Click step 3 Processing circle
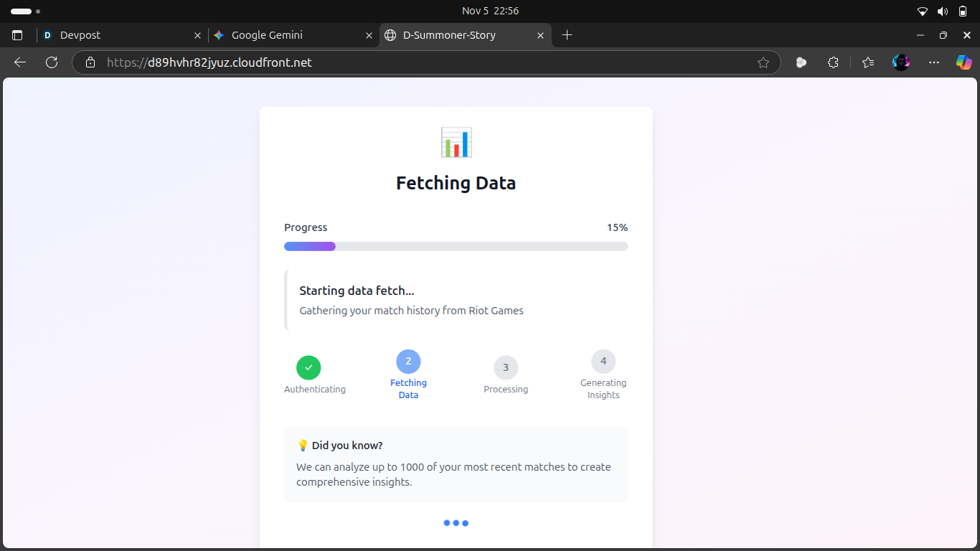The image size is (980, 551). [506, 367]
